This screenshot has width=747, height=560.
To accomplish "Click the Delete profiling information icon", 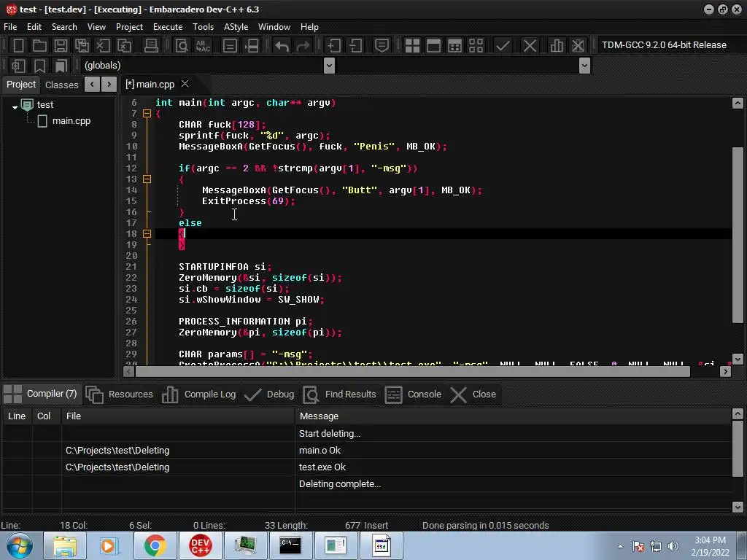I will (x=578, y=46).
